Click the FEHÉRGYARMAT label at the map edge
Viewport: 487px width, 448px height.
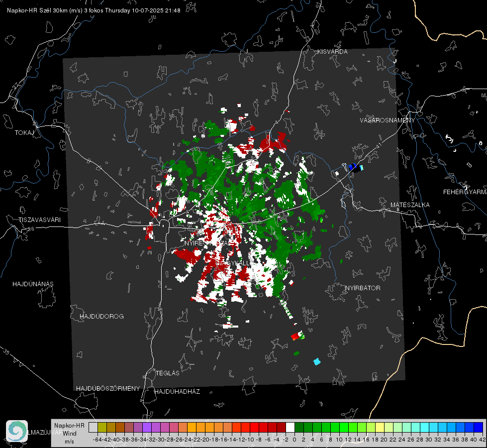465,192
